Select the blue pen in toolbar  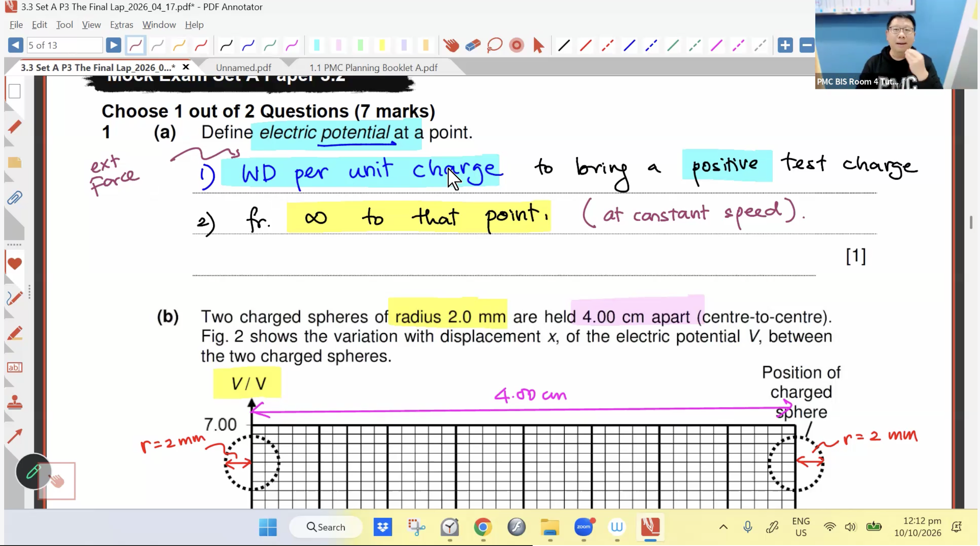[x=248, y=45]
